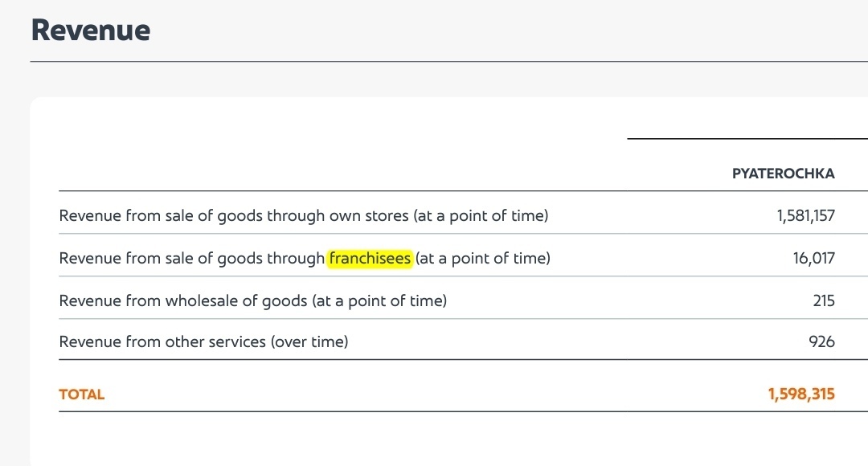Click the wholesale revenue value 215
The height and width of the screenshot is (466, 868).
(x=823, y=301)
